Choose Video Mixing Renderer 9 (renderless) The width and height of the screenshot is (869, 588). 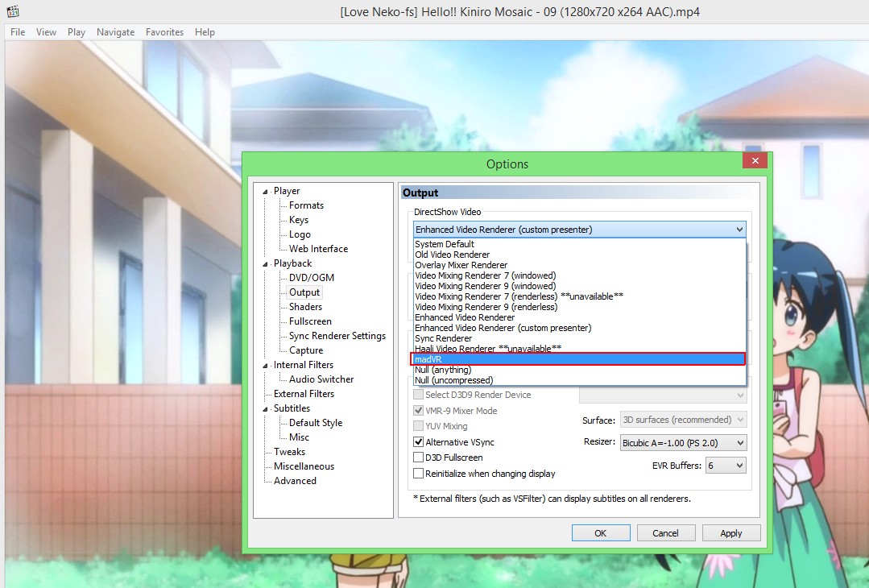click(579, 307)
